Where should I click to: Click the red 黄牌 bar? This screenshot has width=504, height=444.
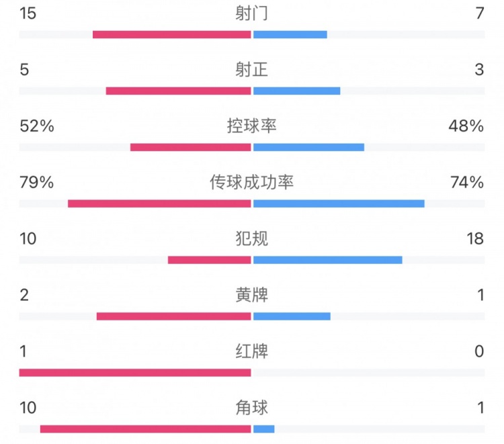tap(173, 316)
